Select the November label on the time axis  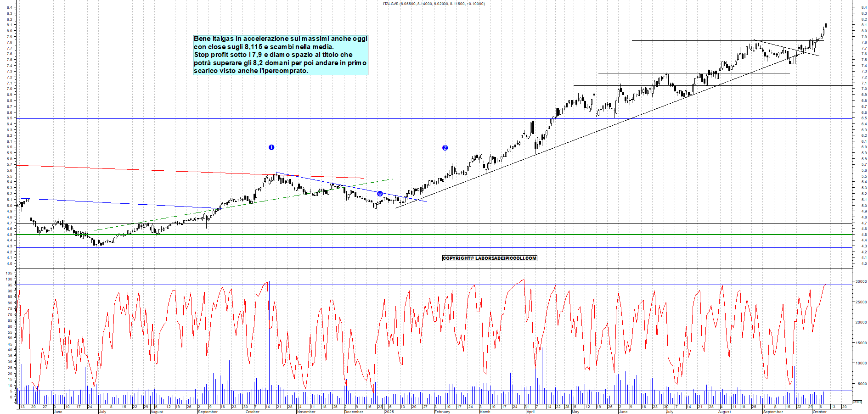(306, 412)
